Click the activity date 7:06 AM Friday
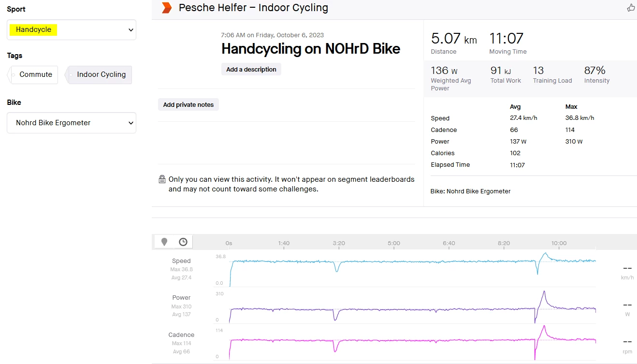 pyautogui.click(x=272, y=35)
